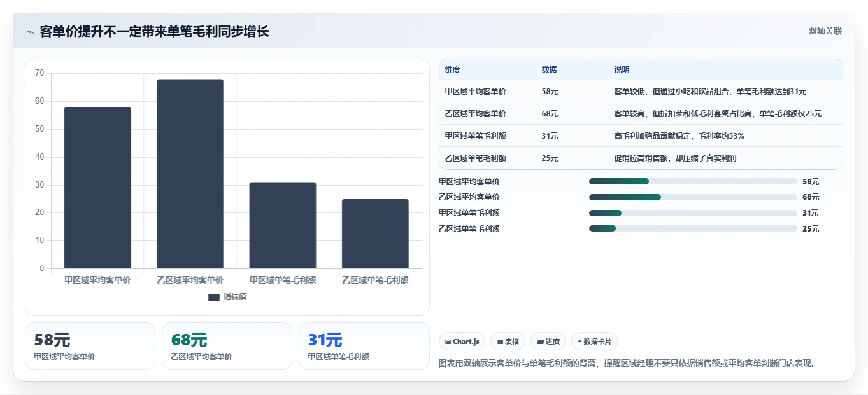Click the 31元 cell in the table

(x=550, y=136)
